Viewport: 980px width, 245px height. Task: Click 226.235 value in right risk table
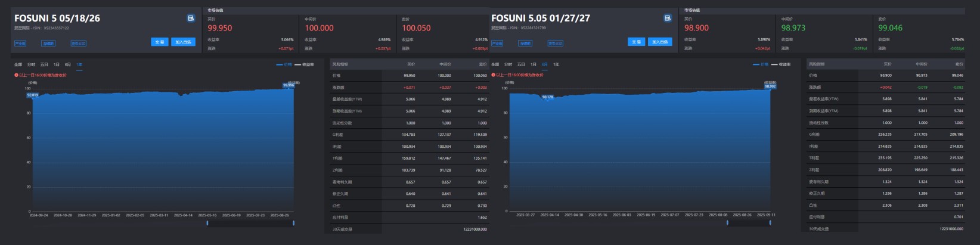point(885,135)
